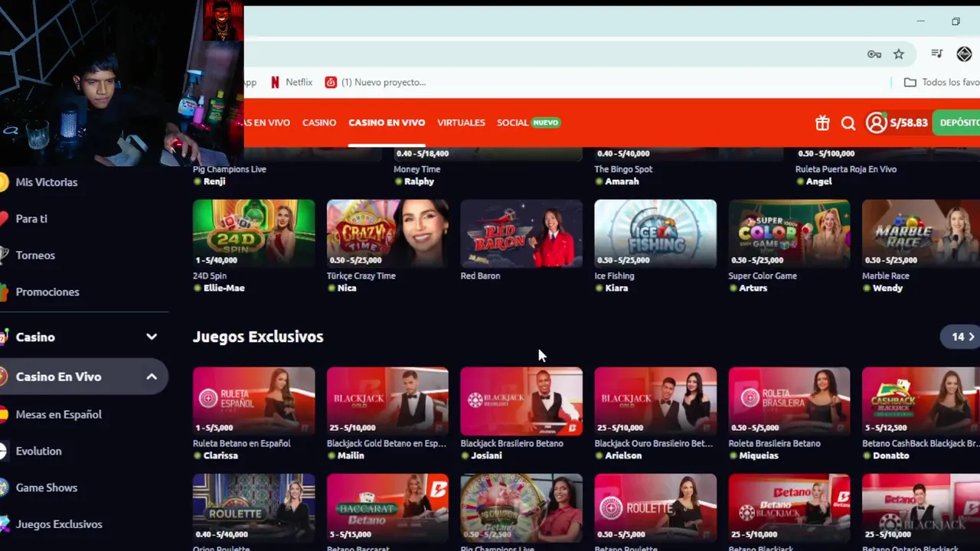Open Marble Race game thumbnail
The height and width of the screenshot is (551, 980).
click(x=921, y=233)
